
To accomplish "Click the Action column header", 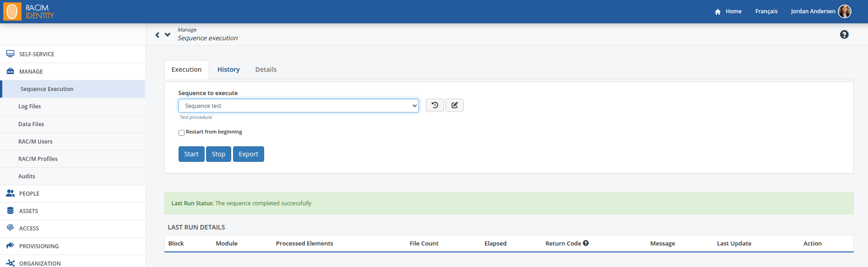I will [x=813, y=243].
